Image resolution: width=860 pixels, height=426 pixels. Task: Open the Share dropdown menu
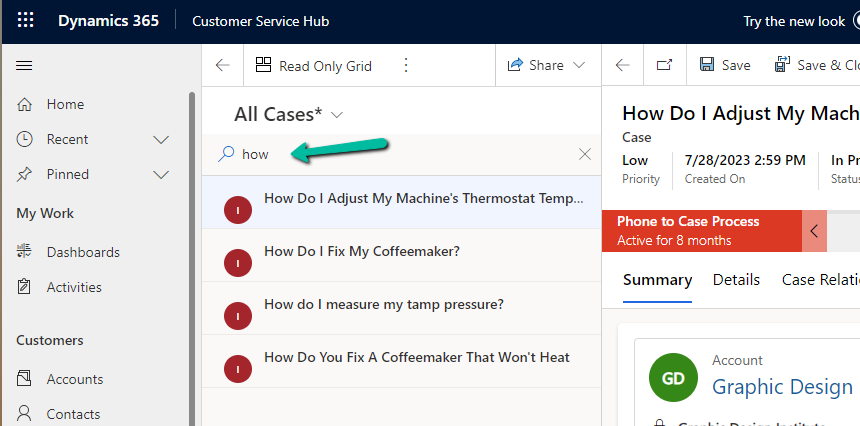point(546,66)
